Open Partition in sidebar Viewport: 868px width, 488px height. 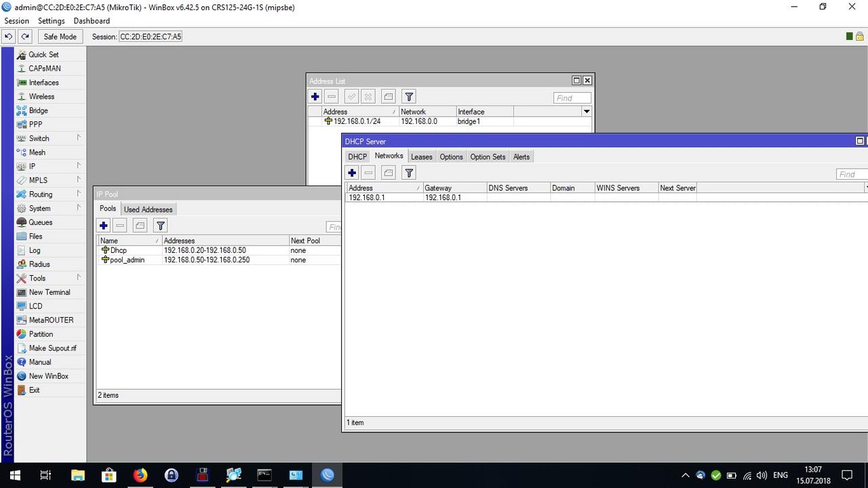[41, 334]
